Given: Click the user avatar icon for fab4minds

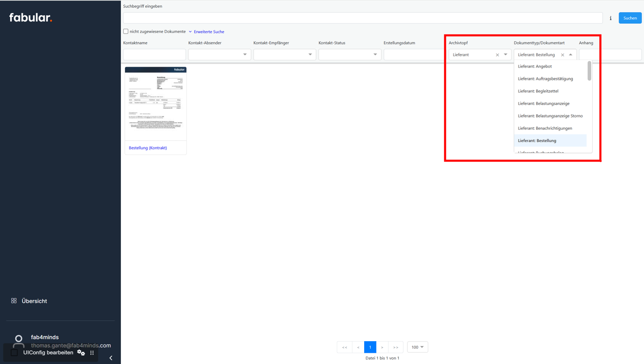Looking at the screenshot, I should coord(18,341).
